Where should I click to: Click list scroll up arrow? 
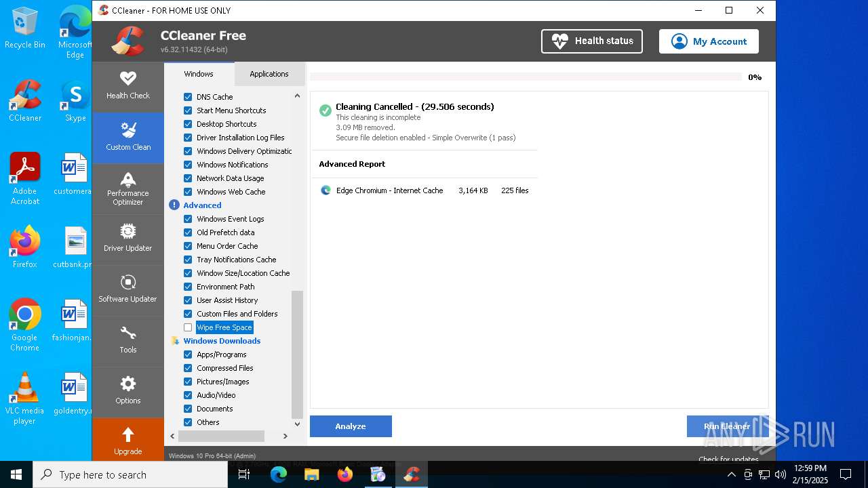pyautogui.click(x=297, y=96)
